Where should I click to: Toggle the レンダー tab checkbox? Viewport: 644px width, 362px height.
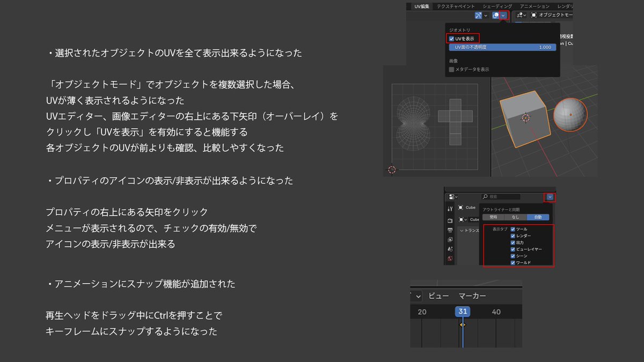513,236
